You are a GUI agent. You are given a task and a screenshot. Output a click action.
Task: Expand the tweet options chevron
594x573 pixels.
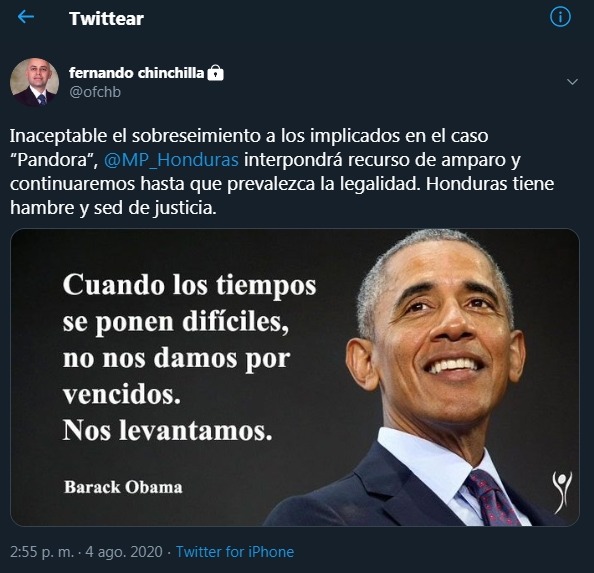[x=572, y=81]
